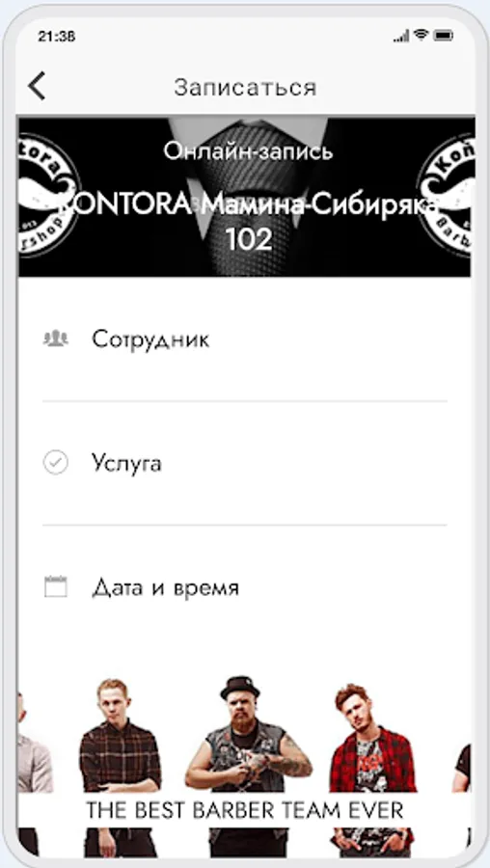Tap the people icon beside Сотрудник

coord(55,339)
